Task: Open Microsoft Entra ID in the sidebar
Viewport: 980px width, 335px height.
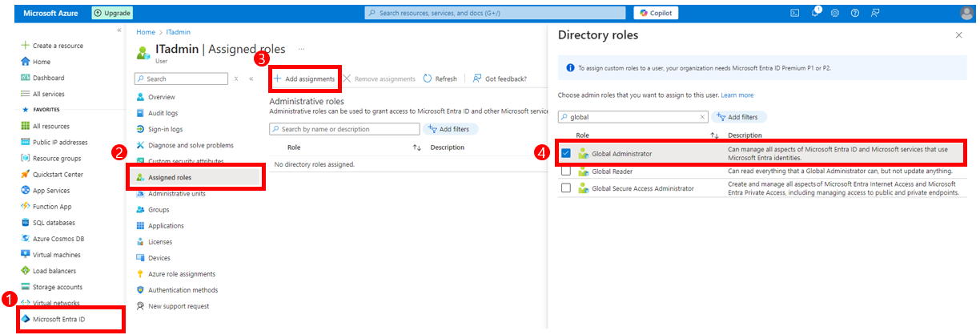Action: (x=58, y=318)
